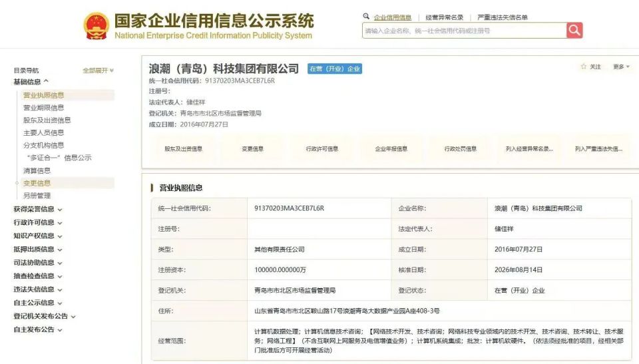Click 全部展开 in the directory navigation

[99, 71]
